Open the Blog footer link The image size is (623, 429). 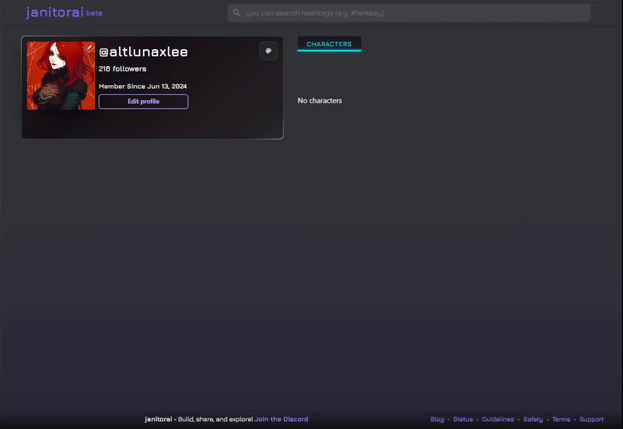[x=437, y=419]
